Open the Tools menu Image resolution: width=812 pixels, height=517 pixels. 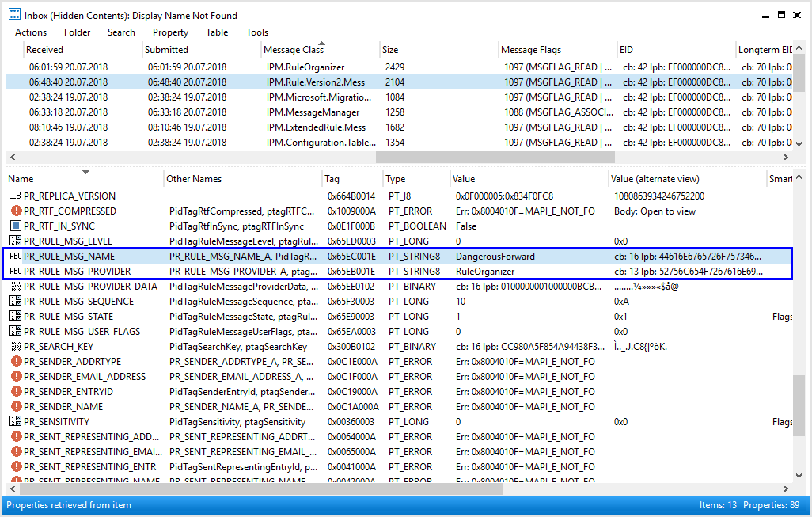[x=257, y=32]
